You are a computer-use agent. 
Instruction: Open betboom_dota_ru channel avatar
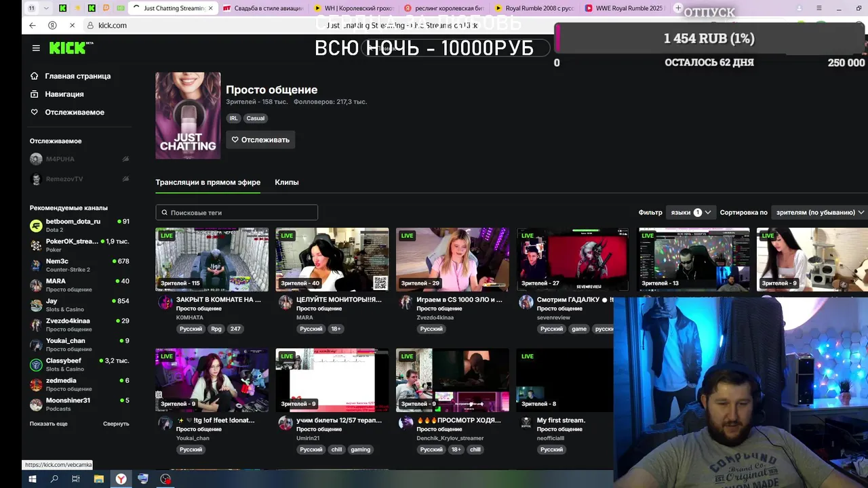[x=36, y=225]
